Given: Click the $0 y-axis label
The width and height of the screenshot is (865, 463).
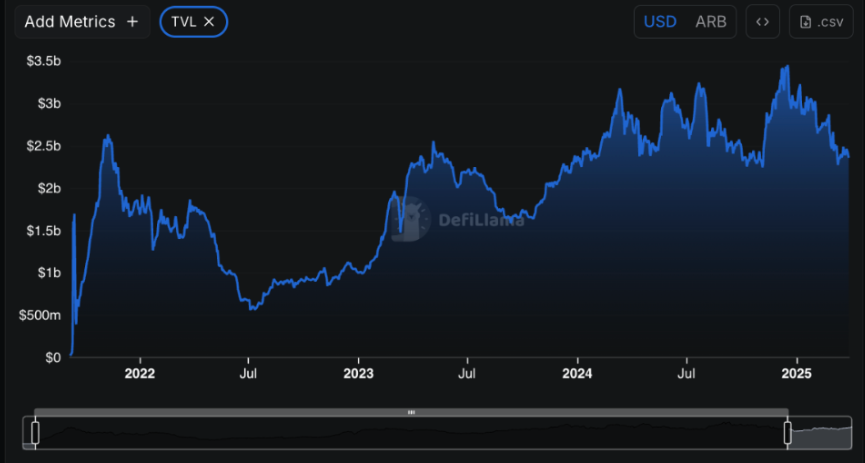Looking at the screenshot, I should [x=53, y=357].
